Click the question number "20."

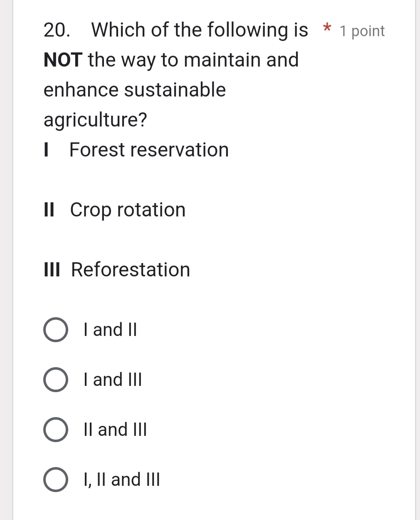point(57,30)
